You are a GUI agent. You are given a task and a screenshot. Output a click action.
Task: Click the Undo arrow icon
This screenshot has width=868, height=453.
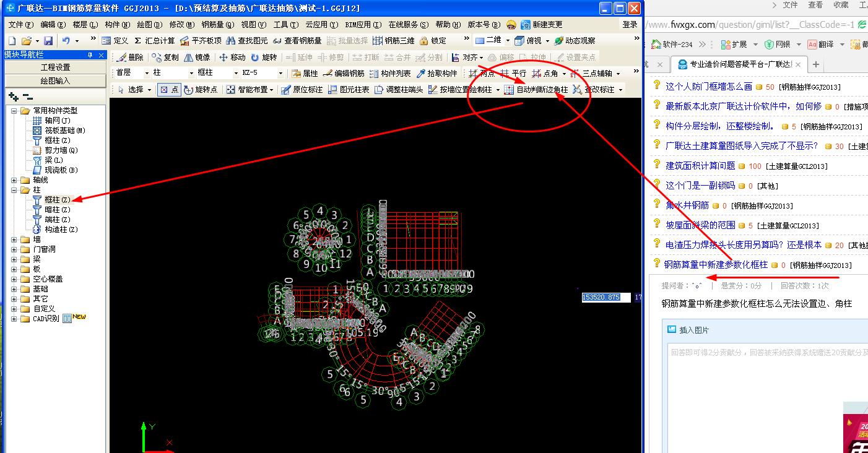[66, 40]
